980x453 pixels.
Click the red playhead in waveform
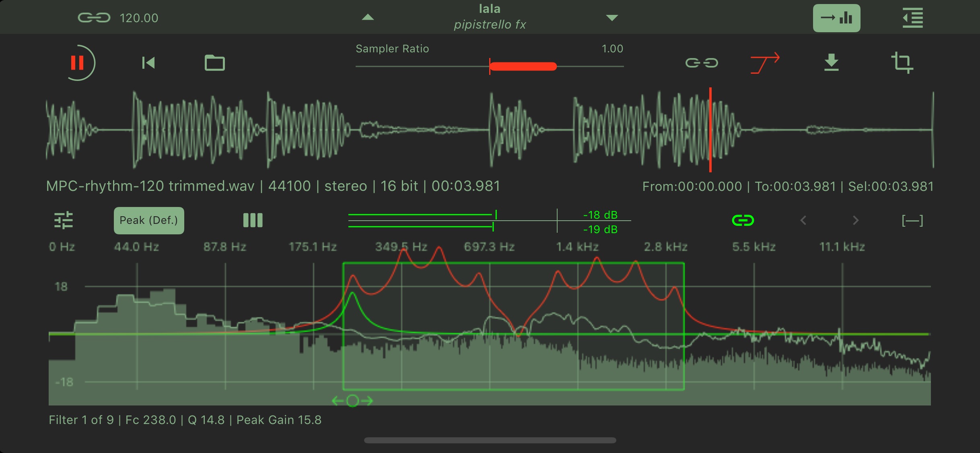(x=710, y=130)
